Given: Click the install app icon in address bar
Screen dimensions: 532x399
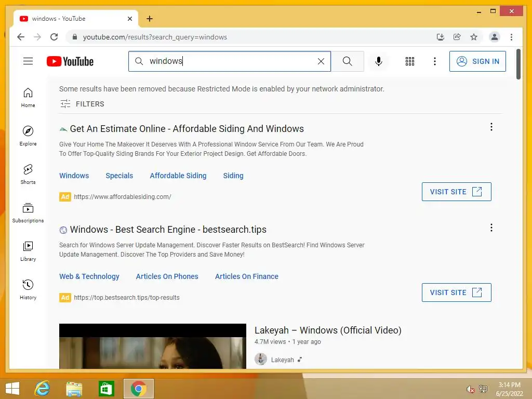Looking at the screenshot, I should pyautogui.click(x=440, y=37).
